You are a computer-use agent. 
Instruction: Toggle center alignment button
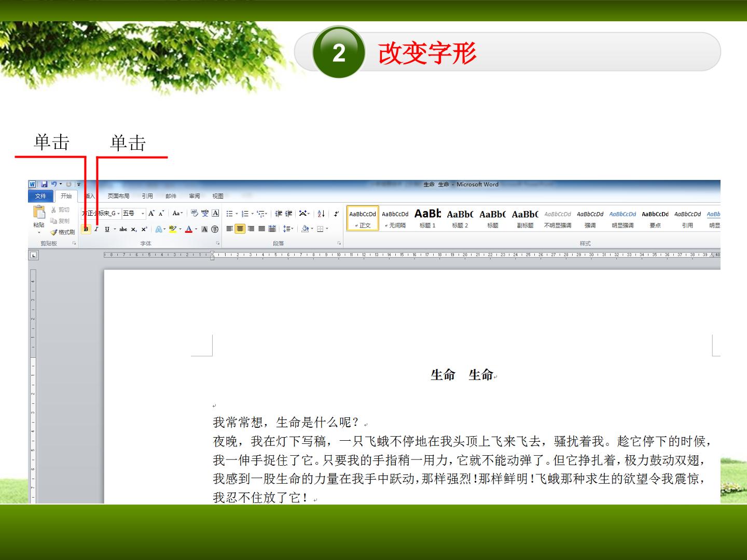tap(240, 229)
